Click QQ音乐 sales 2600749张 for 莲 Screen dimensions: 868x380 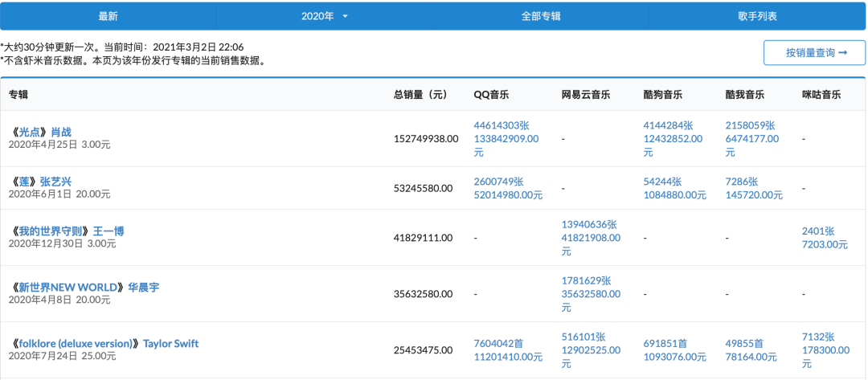(x=499, y=182)
